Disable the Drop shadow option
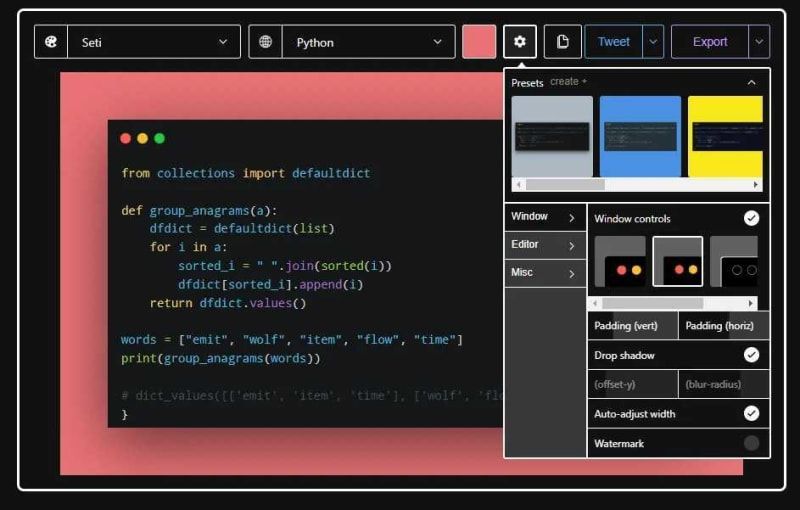This screenshot has height=510, width=800. [751, 355]
